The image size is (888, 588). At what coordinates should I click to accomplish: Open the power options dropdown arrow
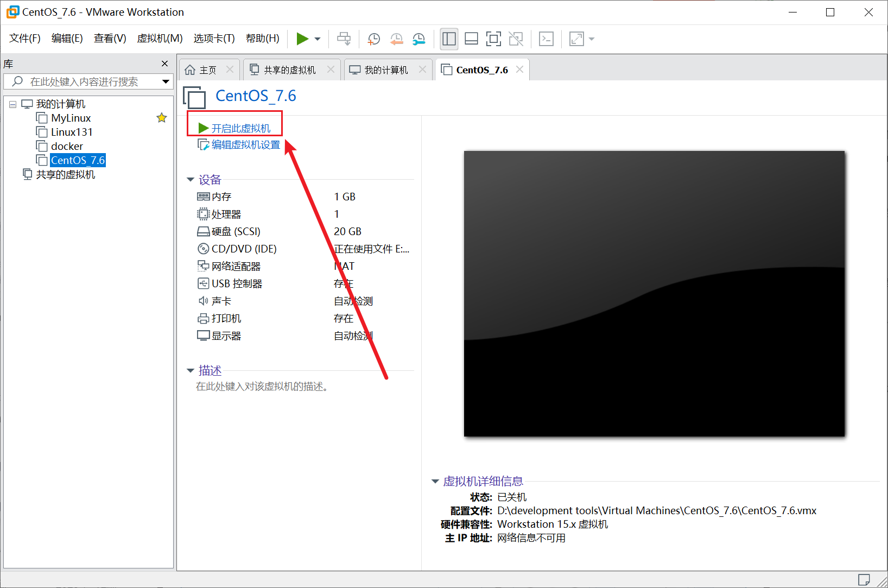click(x=318, y=39)
